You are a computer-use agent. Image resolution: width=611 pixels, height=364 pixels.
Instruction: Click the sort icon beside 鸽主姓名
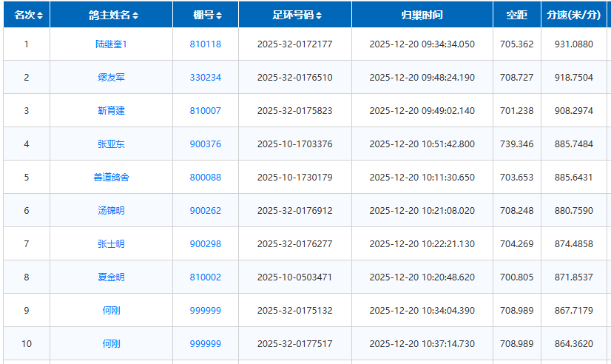(135, 16)
